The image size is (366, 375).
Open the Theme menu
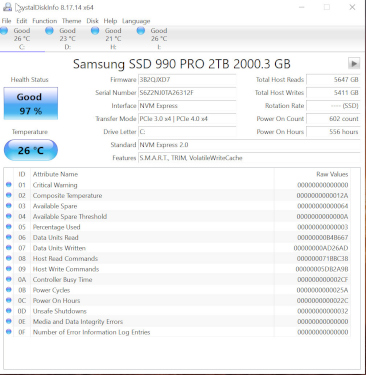pos(71,21)
